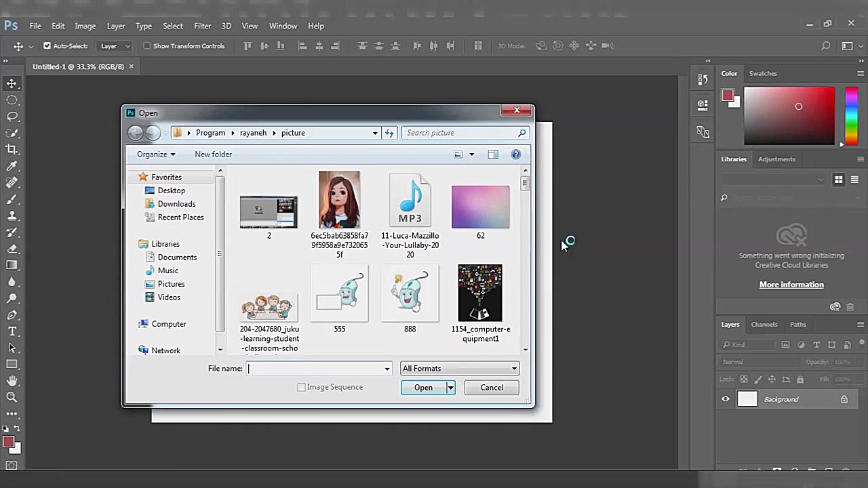This screenshot has height=488, width=868.
Task: Open the File name history dropdown
Action: (387, 369)
